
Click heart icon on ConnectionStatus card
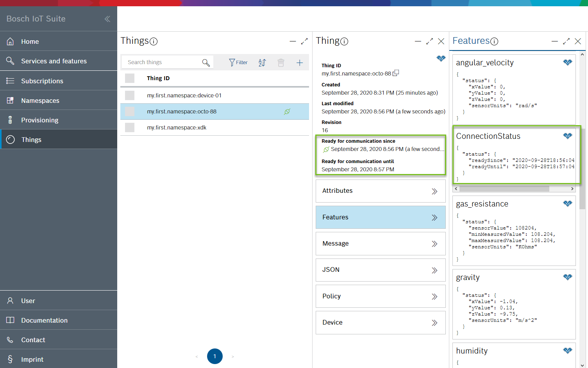(568, 136)
